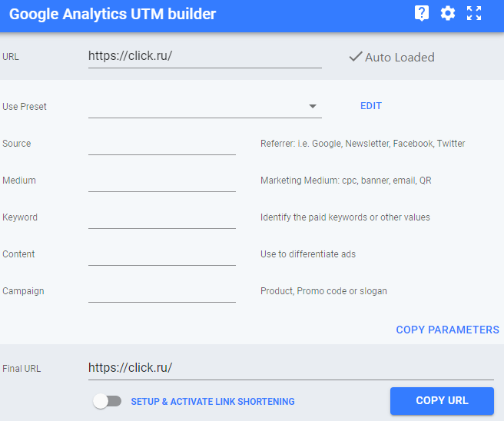The height and width of the screenshot is (421, 504).
Task: Click EDIT next to presets
Action: pyautogui.click(x=371, y=106)
